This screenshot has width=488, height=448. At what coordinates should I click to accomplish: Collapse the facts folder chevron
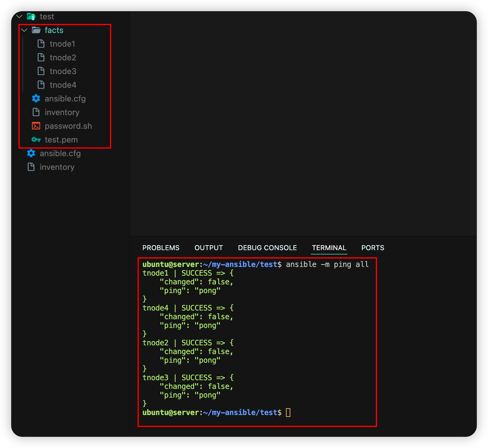(24, 30)
